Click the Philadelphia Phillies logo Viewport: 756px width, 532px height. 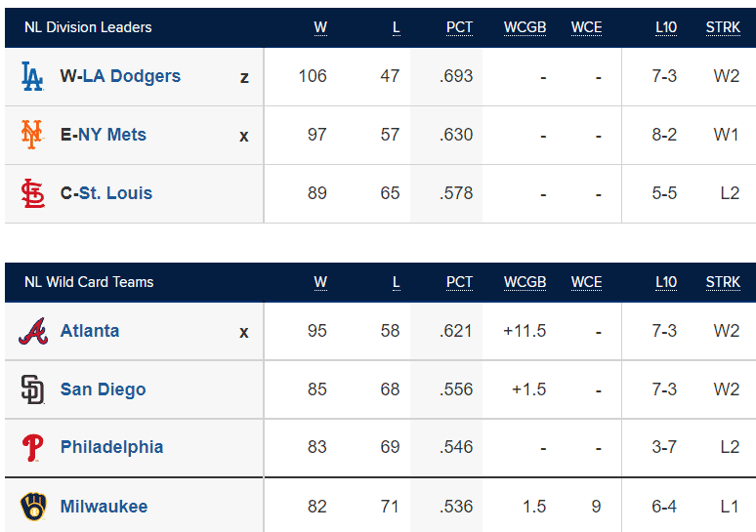click(x=33, y=448)
